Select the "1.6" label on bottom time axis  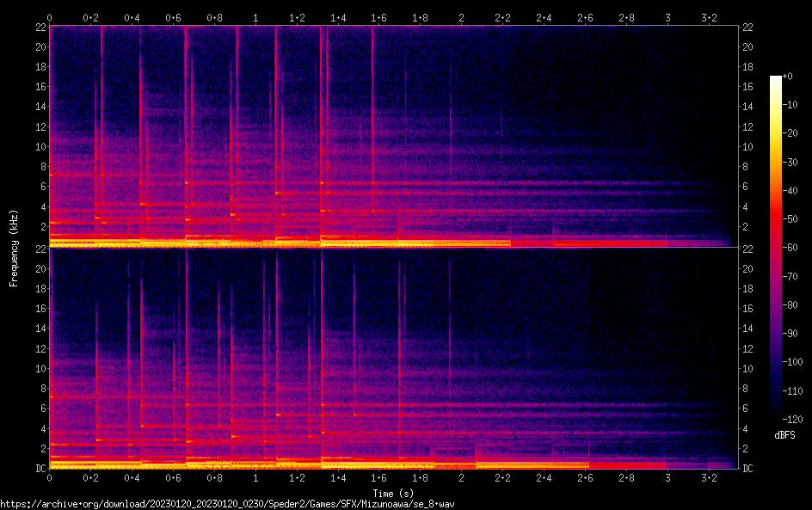coord(379,477)
